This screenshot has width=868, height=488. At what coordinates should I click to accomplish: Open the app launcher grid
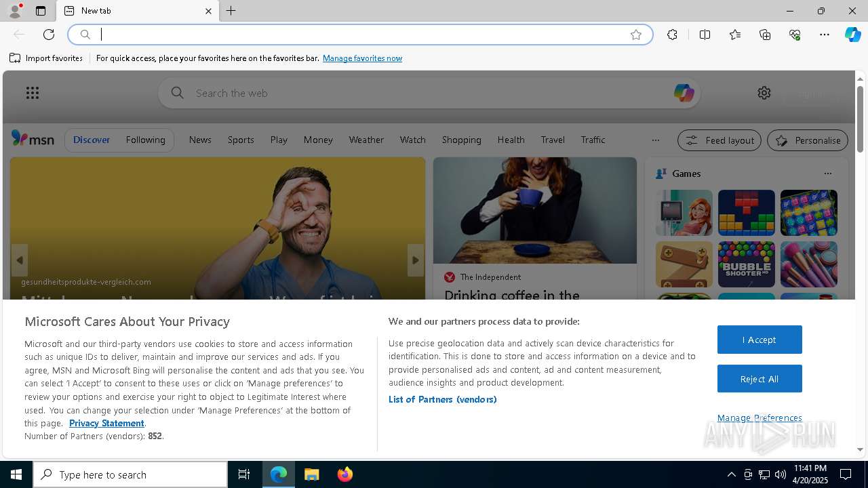click(33, 93)
